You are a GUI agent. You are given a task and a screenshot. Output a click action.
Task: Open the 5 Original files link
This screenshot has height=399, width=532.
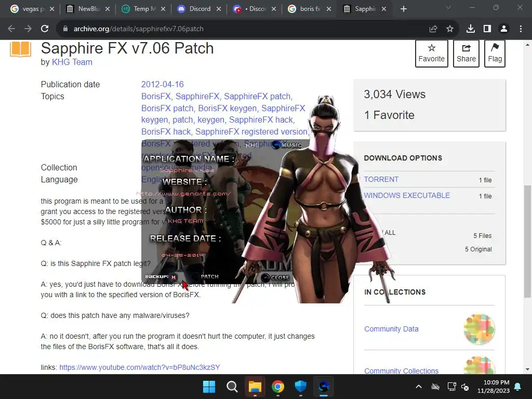click(478, 249)
